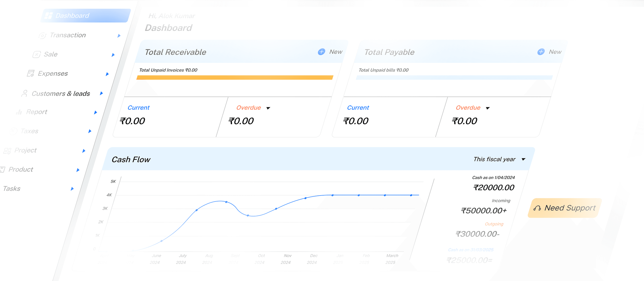The image size is (644, 281).
Task: Open Customers & leads menu item
Action: point(61,93)
